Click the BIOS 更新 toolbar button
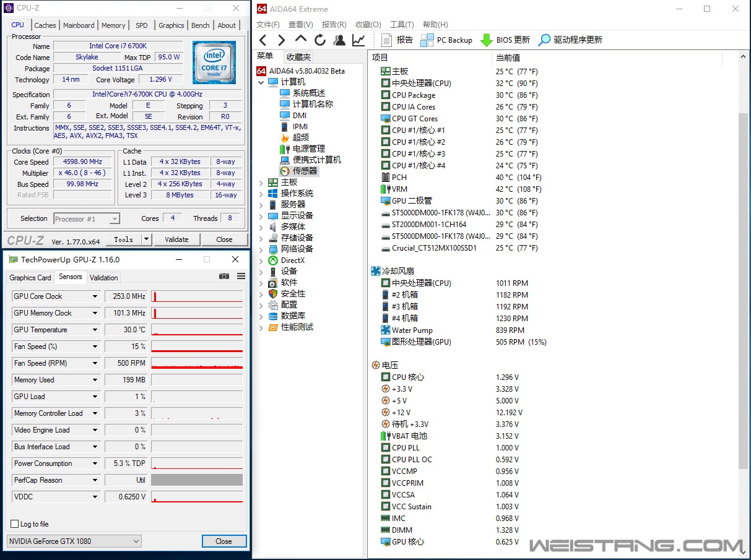Viewport: 751px width, 560px height. point(505,40)
